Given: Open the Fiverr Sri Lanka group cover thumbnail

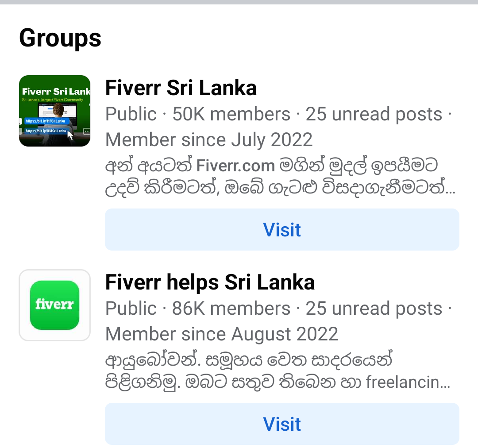Looking at the screenshot, I should point(54,111).
